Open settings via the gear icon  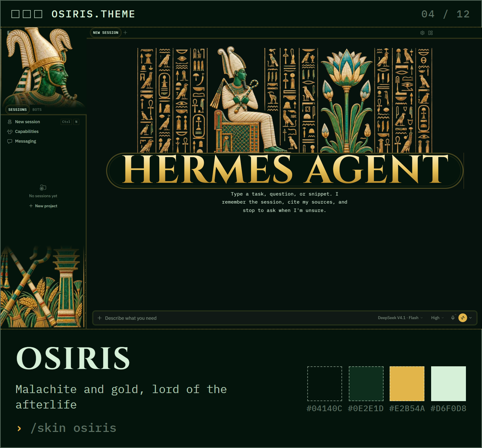click(422, 33)
